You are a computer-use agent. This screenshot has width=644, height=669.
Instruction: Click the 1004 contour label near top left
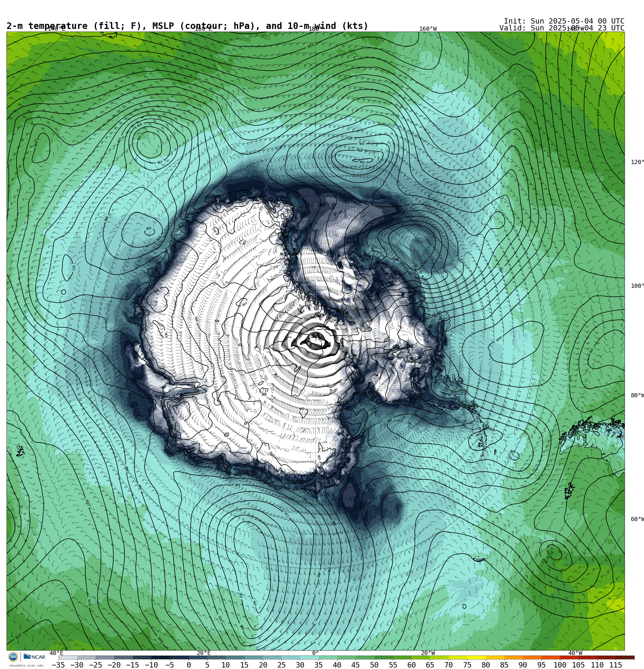197,79
